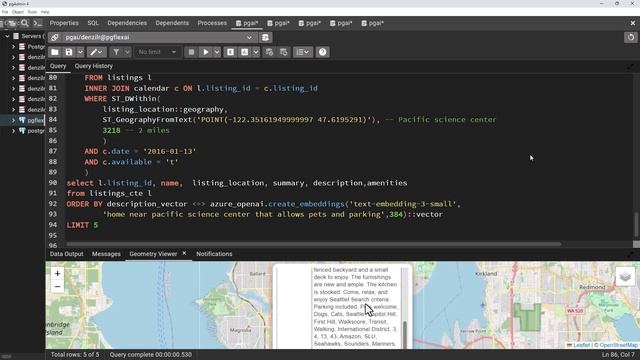The height and width of the screenshot is (360, 640).
Task: Select the Query editor tab
Action: [x=58, y=66]
